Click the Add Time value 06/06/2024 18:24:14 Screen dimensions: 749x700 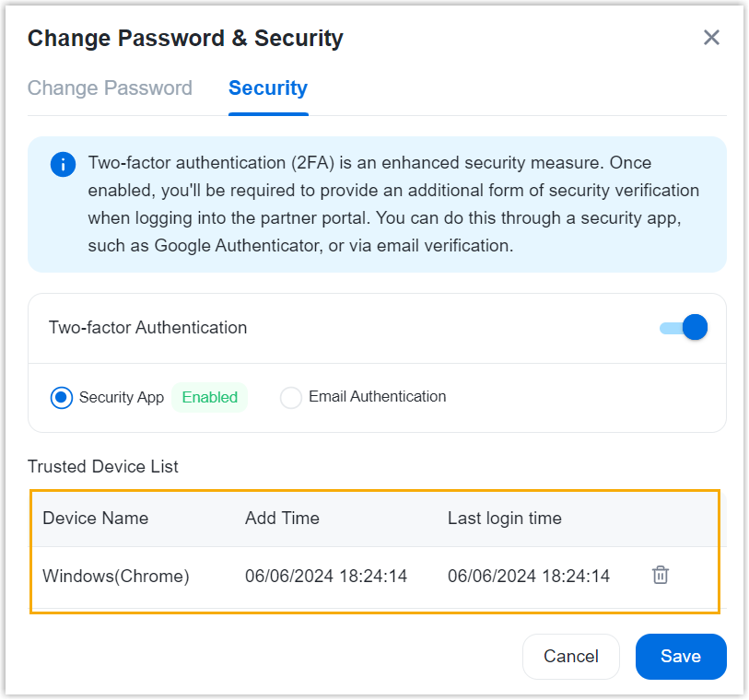pos(326,577)
